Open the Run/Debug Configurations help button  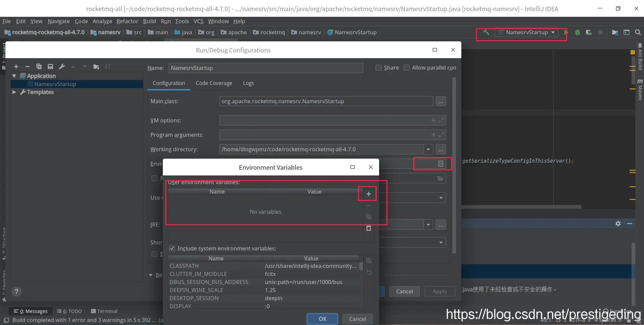tap(16, 291)
